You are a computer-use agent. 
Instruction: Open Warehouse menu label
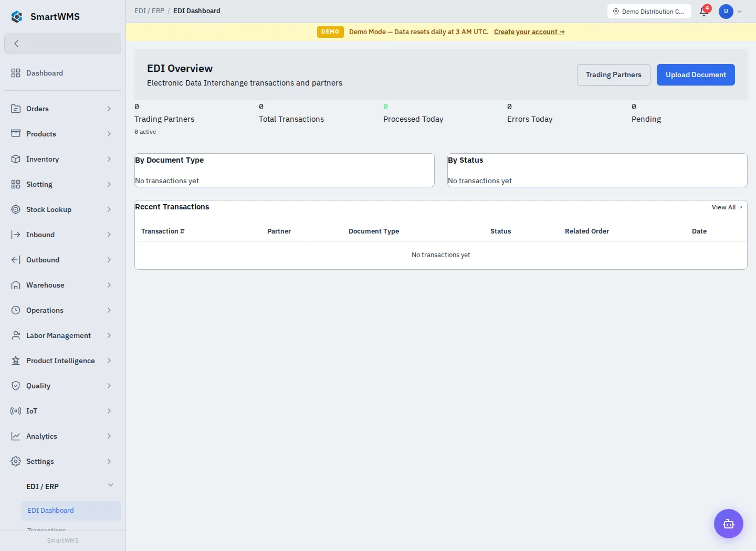pyautogui.click(x=45, y=285)
